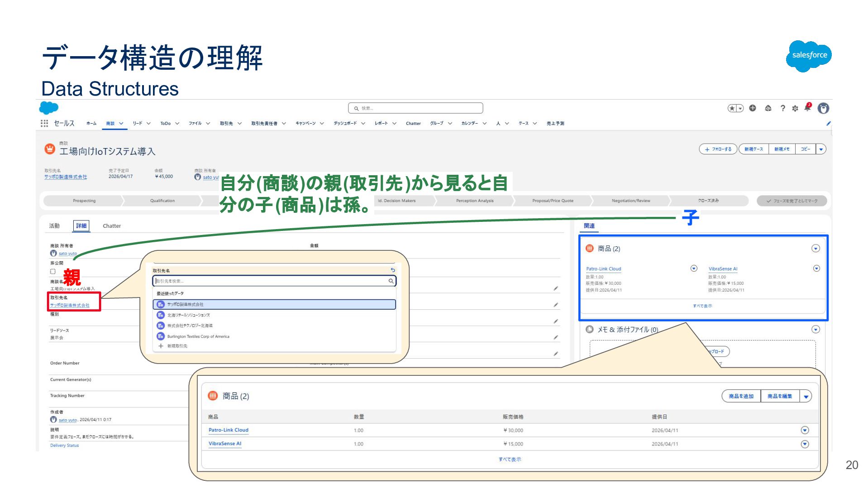
Task: Click the メモ & 添付ファイル card icon
Action: coord(590,329)
